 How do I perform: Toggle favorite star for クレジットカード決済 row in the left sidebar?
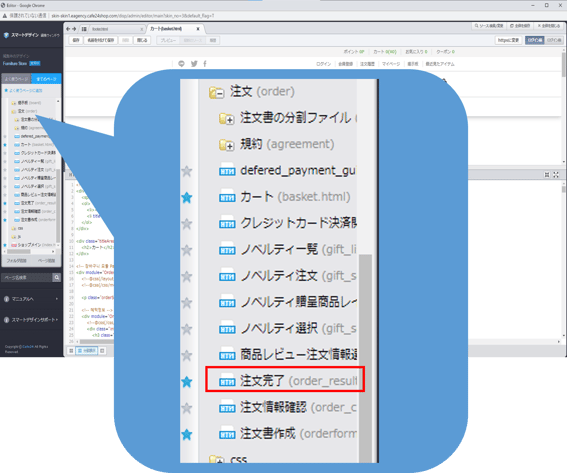tap(5, 153)
